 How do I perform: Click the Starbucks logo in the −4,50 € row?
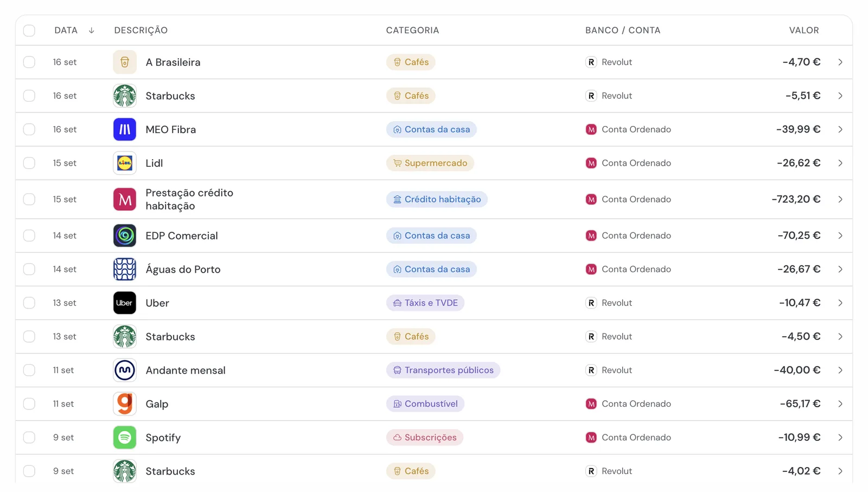pos(125,337)
